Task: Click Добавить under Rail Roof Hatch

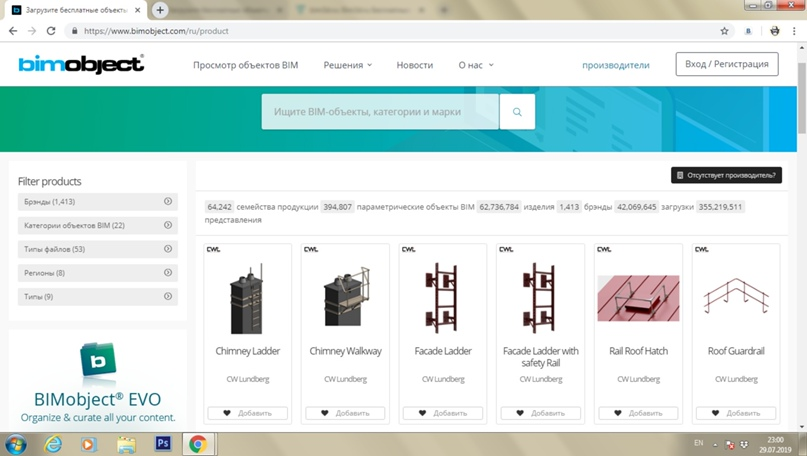Action: (638, 413)
